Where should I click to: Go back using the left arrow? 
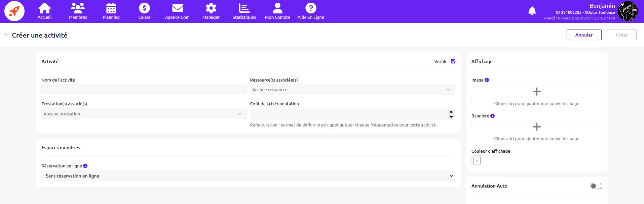point(6,35)
